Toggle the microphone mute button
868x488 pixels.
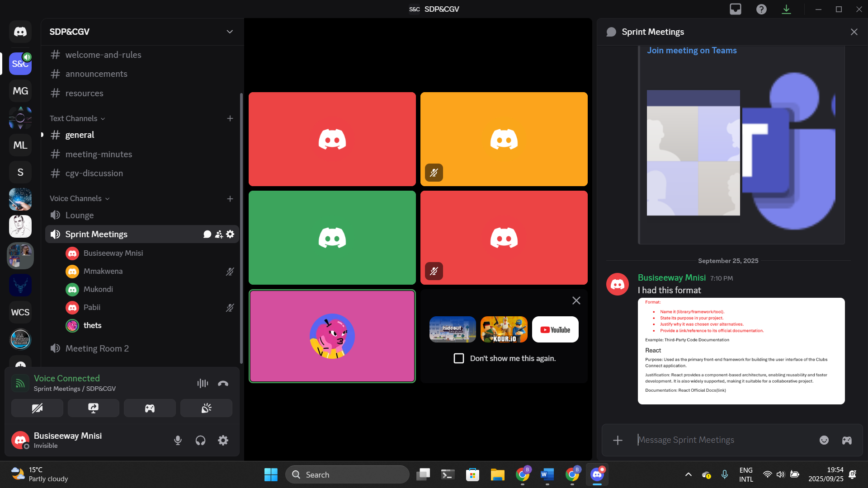click(x=178, y=440)
